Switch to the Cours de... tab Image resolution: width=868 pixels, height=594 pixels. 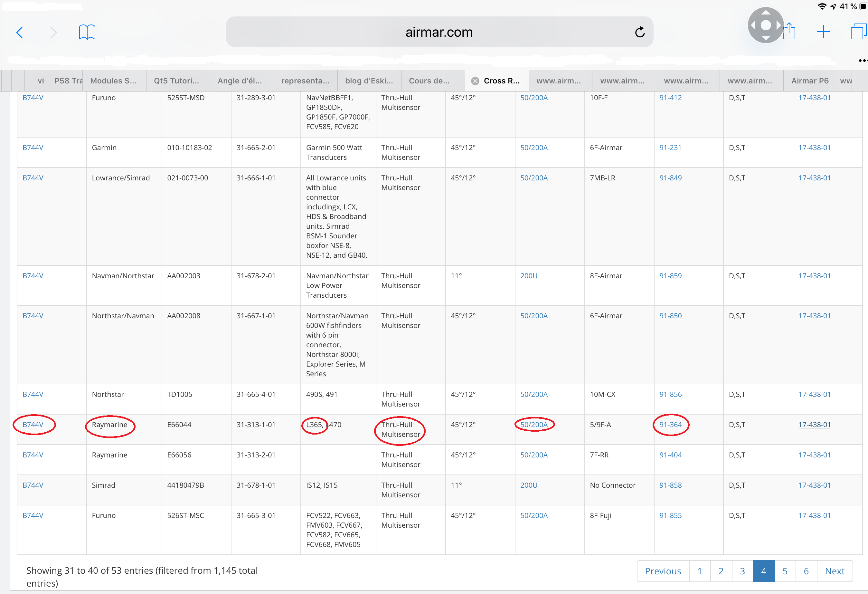(x=433, y=81)
